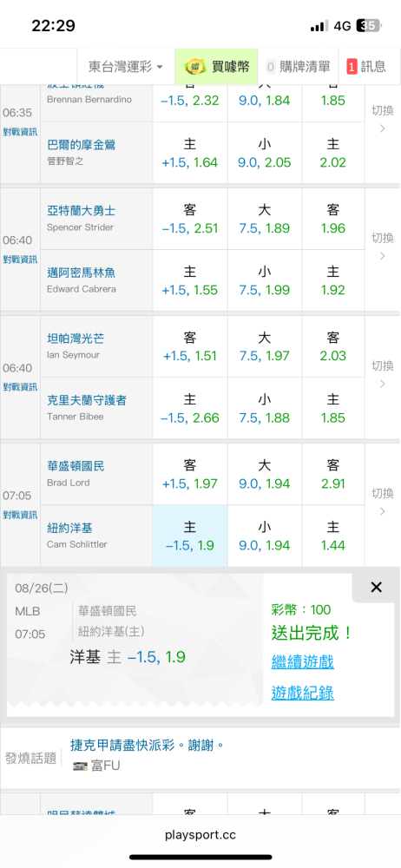Click 切換 arrow for Nationals vs Yankees game
Image resolution: width=401 pixels, height=868 pixels.
pyautogui.click(x=382, y=502)
